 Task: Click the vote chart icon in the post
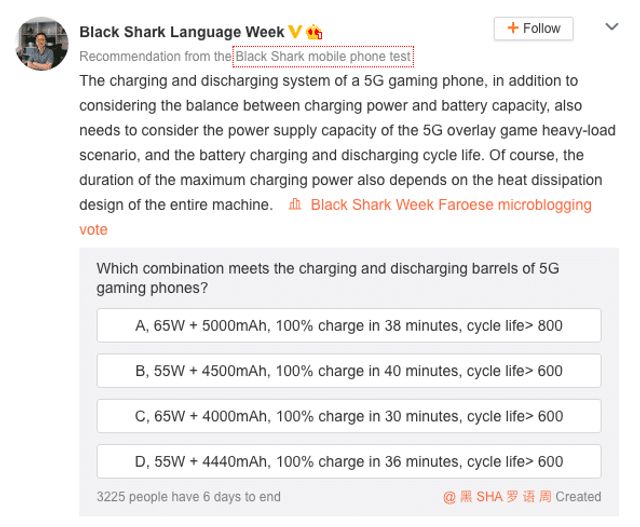[294, 204]
